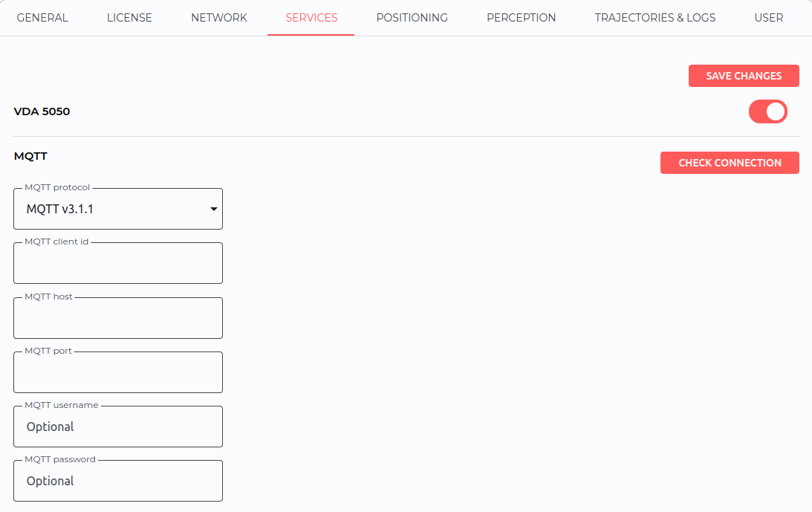The width and height of the screenshot is (812, 512).
Task: Open the GENERAL tab
Action: pos(42,18)
